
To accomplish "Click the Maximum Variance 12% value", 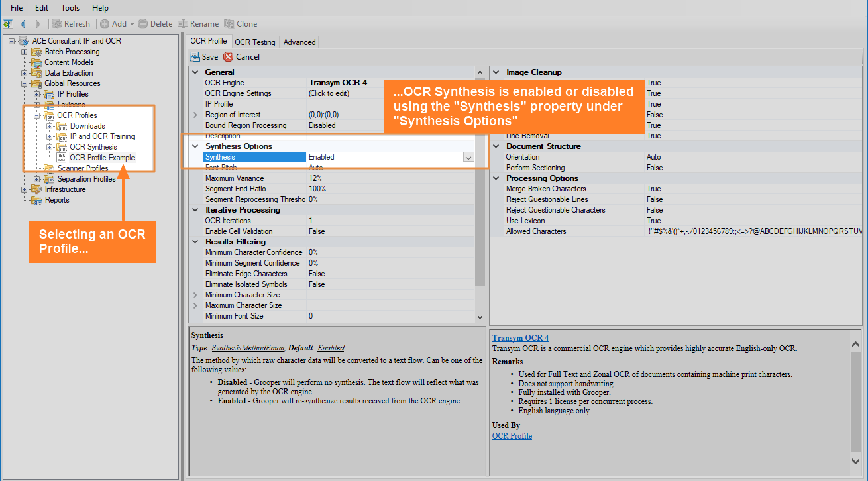I will [391, 178].
